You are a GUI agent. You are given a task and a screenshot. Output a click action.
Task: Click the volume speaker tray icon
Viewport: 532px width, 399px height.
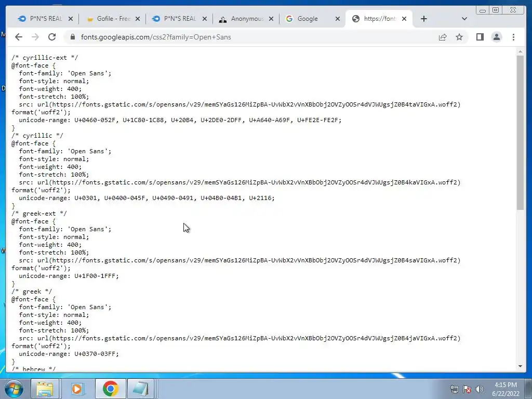(480, 389)
